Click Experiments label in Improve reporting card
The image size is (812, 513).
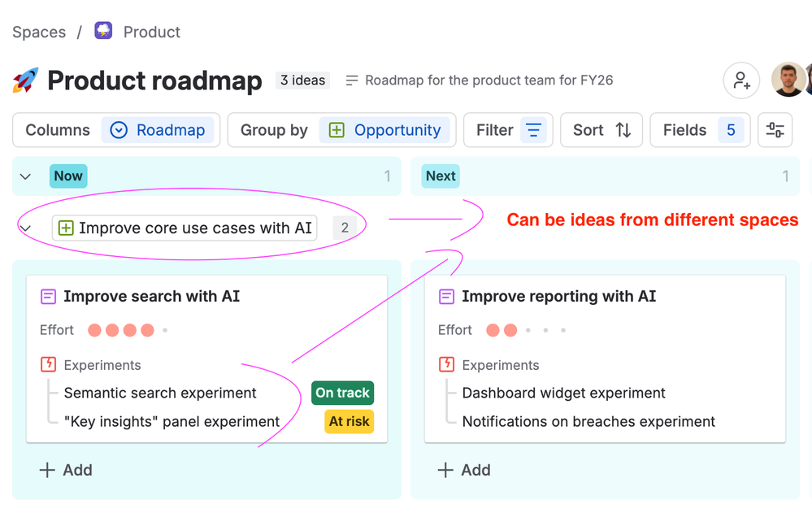click(500, 365)
